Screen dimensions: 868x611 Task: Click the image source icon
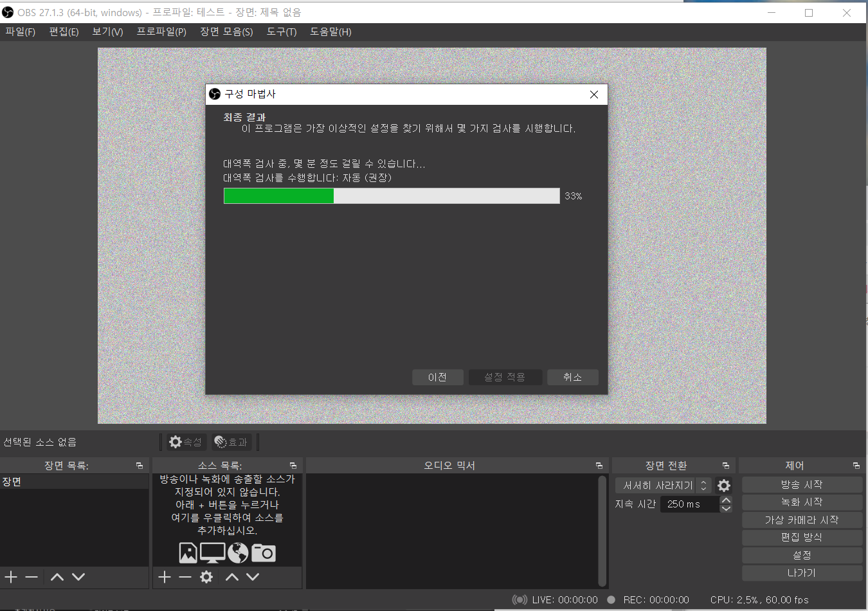[188, 553]
